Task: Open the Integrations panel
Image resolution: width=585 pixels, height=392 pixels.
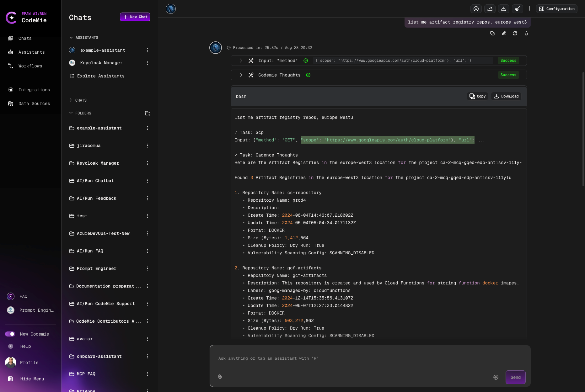Action: coord(34,90)
